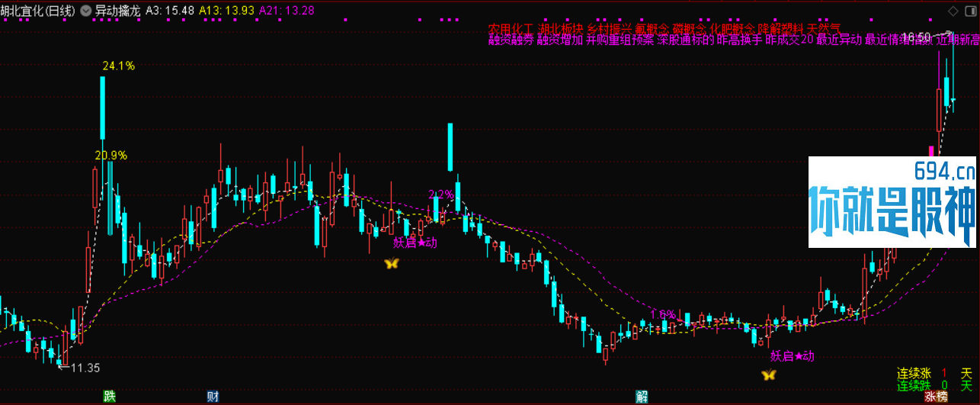This screenshot has height=405, width=980.
Task: Click the 11.35 low price label
Action: [x=84, y=368]
